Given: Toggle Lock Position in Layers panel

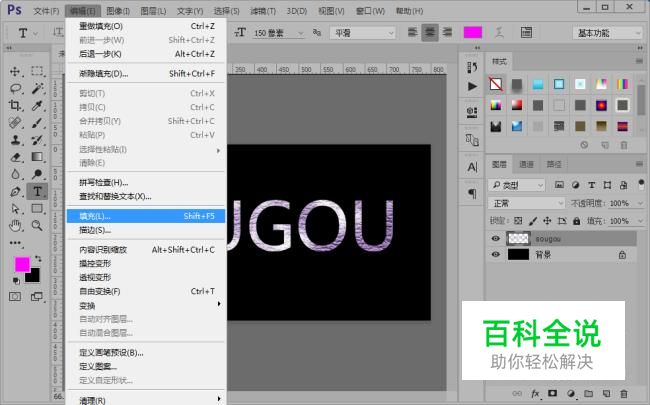Looking at the screenshot, I should click(x=547, y=221).
